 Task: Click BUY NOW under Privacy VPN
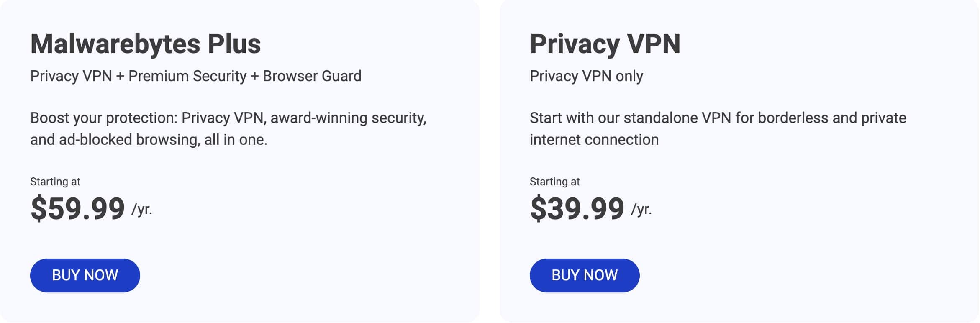[x=585, y=275]
